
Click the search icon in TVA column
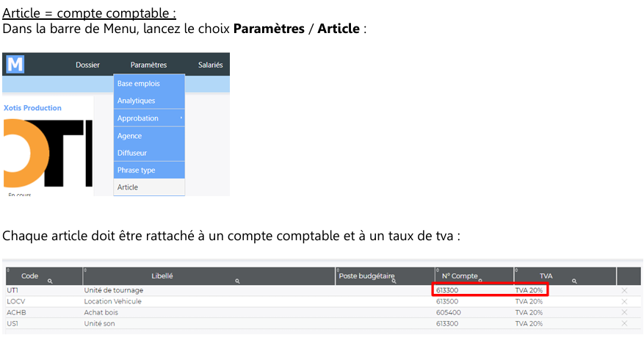click(x=574, y=281)
